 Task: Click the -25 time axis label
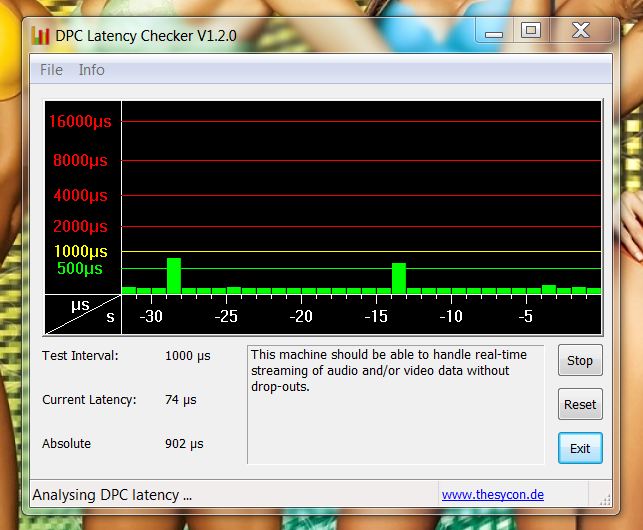[226, 316]
